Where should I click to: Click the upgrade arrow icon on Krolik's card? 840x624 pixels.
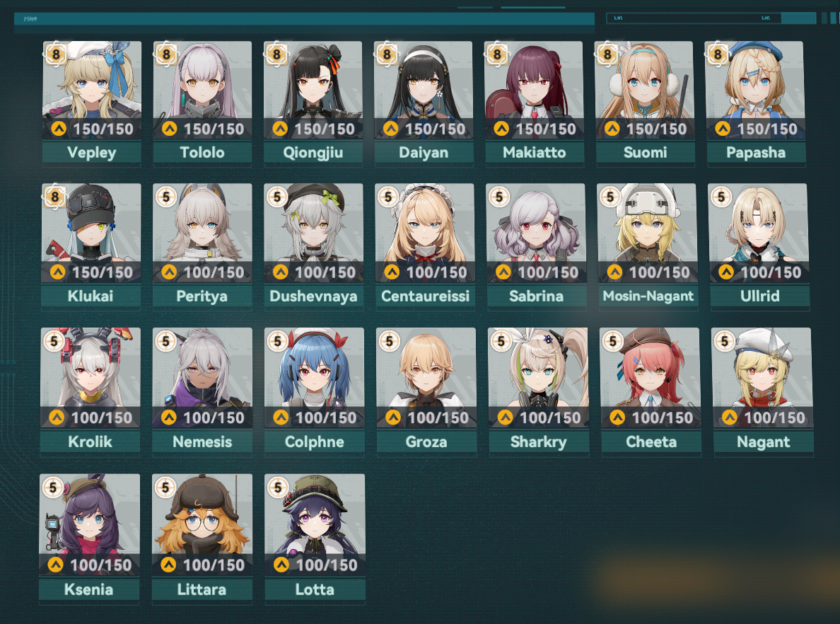pos(57,417)
